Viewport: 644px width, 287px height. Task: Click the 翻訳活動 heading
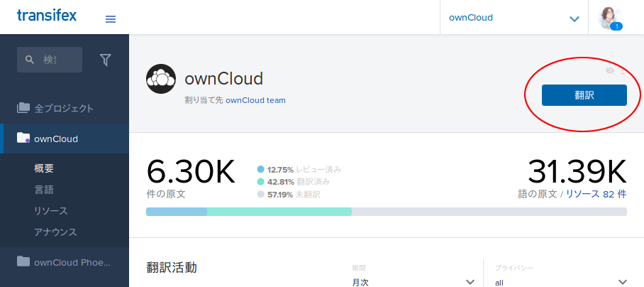[172, 268]
